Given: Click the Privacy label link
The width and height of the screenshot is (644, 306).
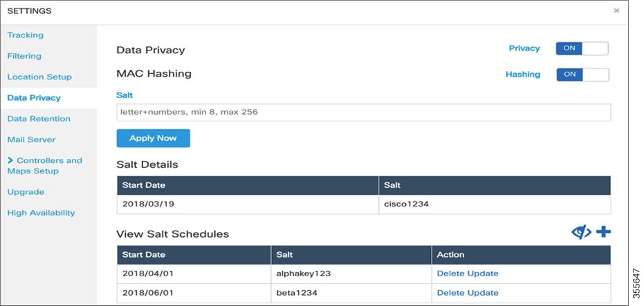Looking at the screenshot, I should 524,48.
